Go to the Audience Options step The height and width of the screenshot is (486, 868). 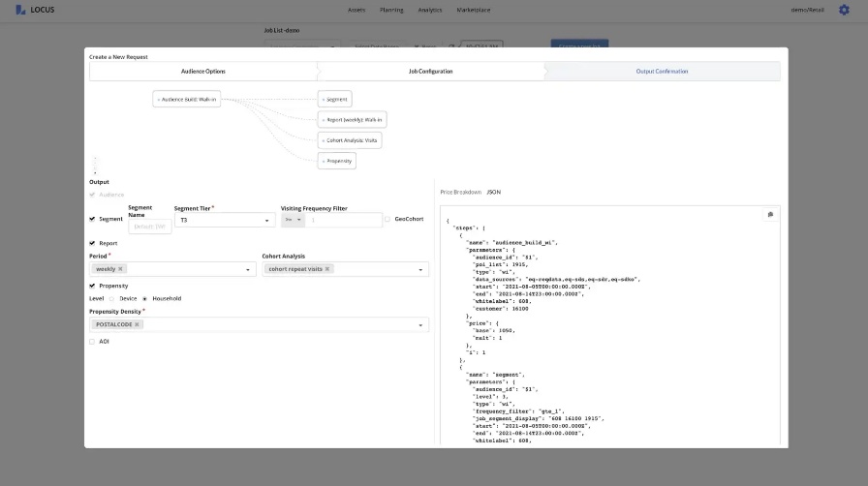click(x=203, y=72)
